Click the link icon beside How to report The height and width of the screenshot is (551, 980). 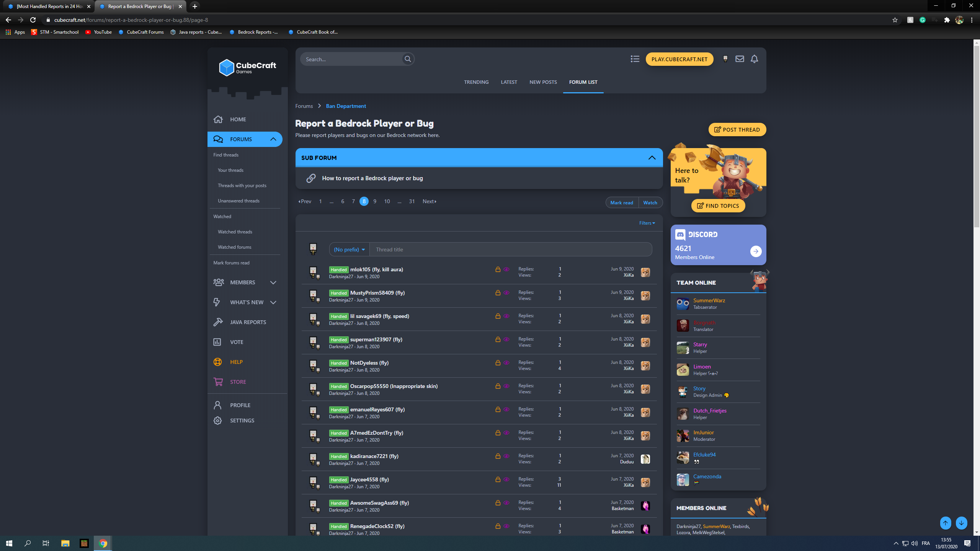coord(311,178)
